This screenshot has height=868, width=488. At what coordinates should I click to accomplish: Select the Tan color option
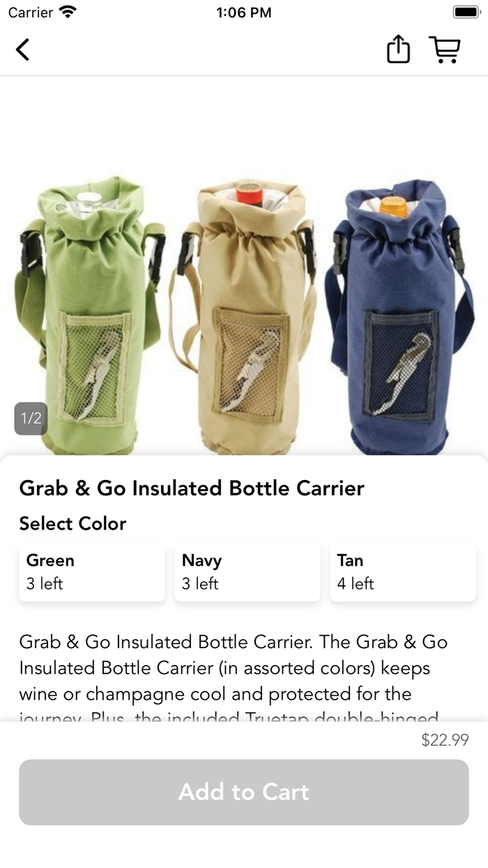click(x=403, y=572)
